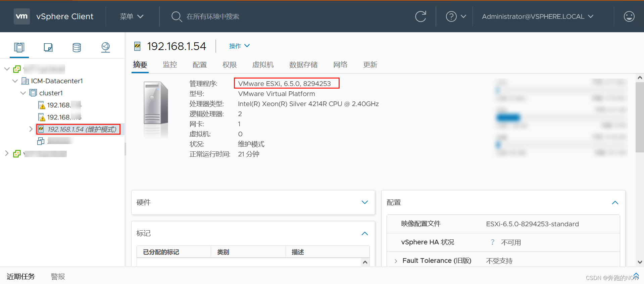644x284 pixels.
Task: Click the first warning host icon in tree
Action: (42, 105)
